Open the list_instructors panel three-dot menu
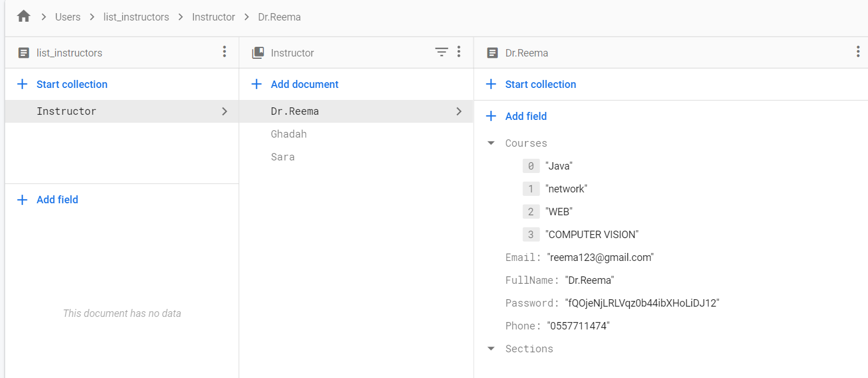The image size is (868, 378). coord(225,52)
